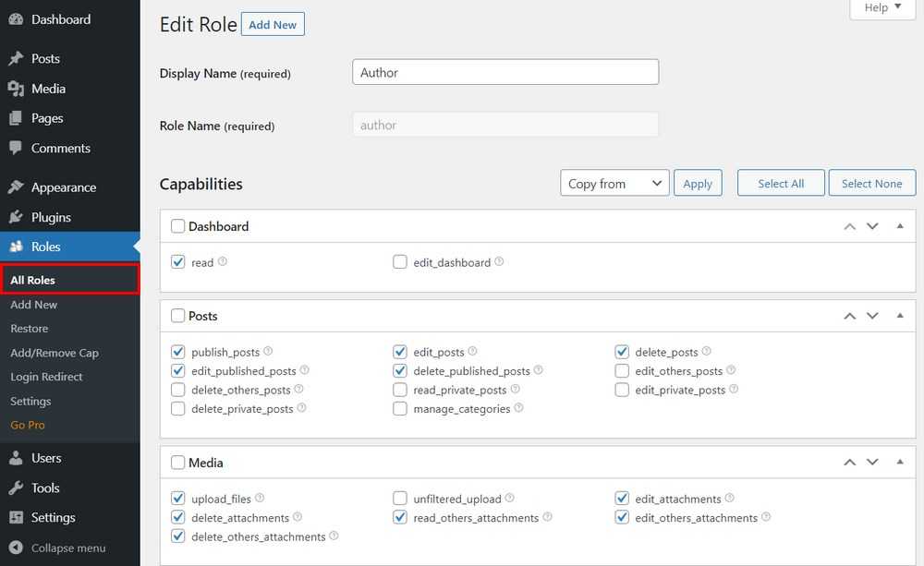Collapse the Dashboard capabilities panel

click(x=900, y=226)
